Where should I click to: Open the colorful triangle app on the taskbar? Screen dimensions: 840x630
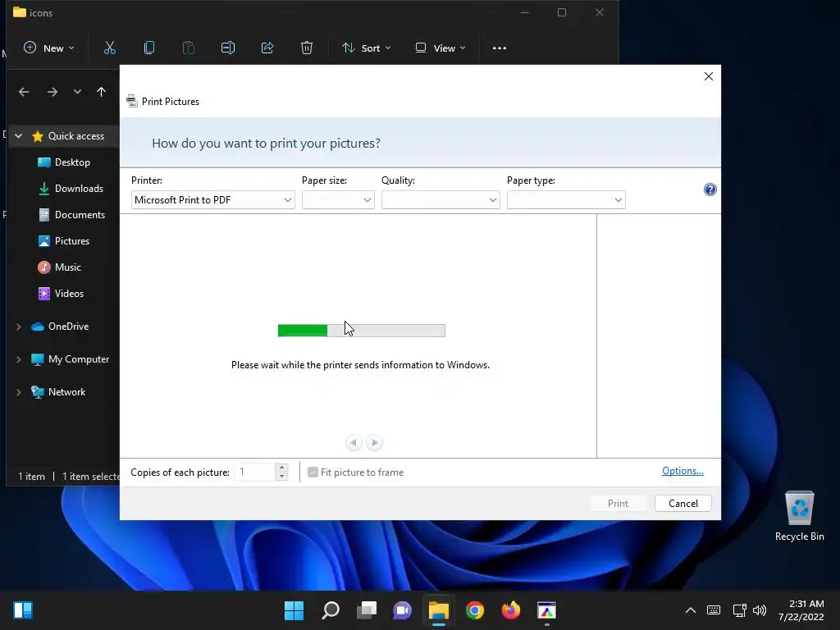[x=546, y=610]
